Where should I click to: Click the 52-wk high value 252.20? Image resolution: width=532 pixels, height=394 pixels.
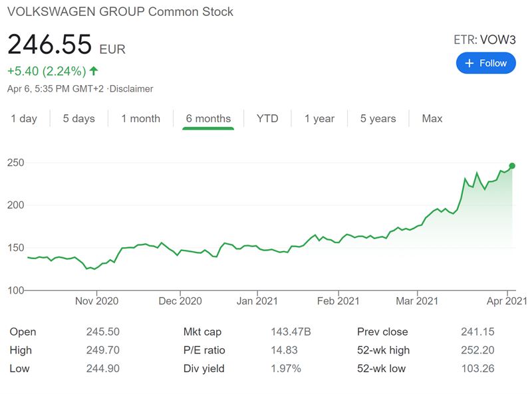pos(477,350)
